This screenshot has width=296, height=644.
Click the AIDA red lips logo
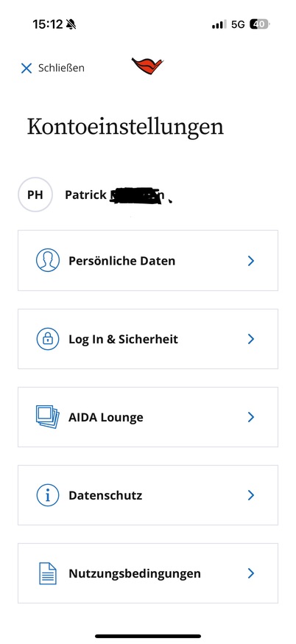point(147,66)
